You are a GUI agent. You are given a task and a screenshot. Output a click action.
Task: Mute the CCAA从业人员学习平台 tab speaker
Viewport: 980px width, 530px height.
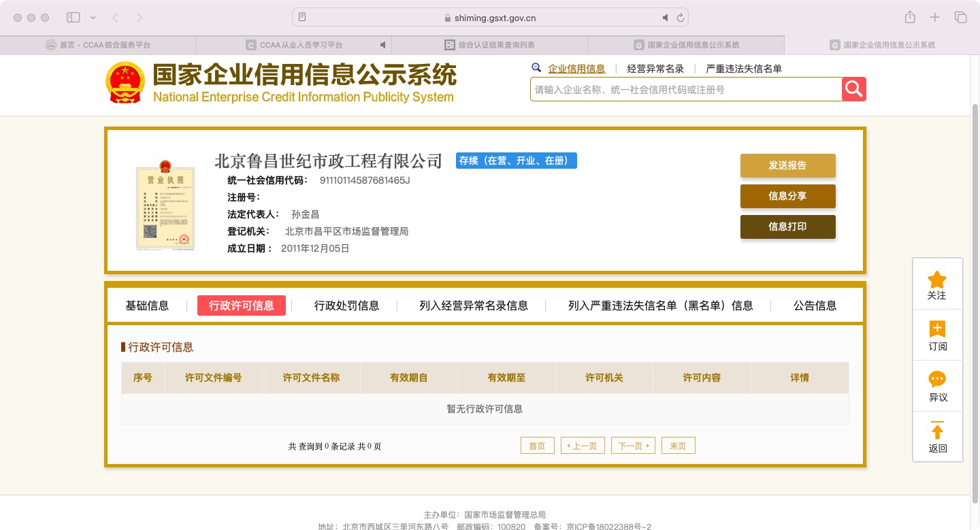[382, 45]
